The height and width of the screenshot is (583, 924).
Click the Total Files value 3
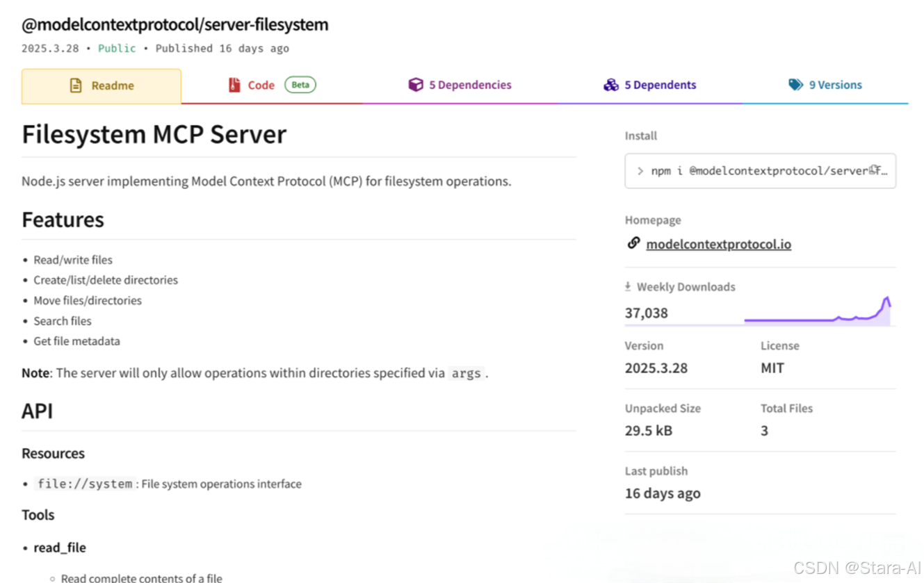click(765, 431)
